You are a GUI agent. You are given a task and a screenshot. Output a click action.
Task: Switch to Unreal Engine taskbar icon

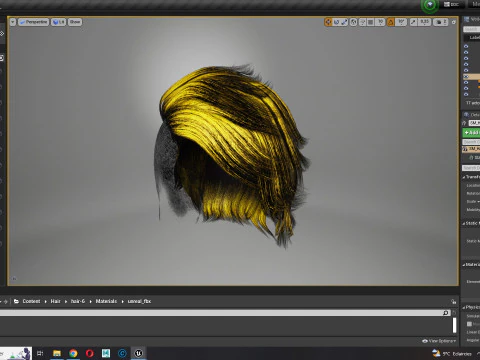139,353
